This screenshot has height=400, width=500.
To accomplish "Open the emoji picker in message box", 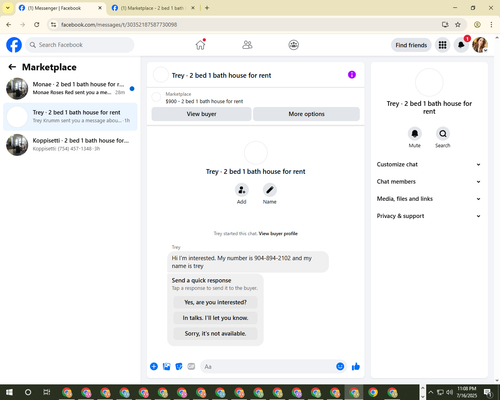I will [340, 366].
